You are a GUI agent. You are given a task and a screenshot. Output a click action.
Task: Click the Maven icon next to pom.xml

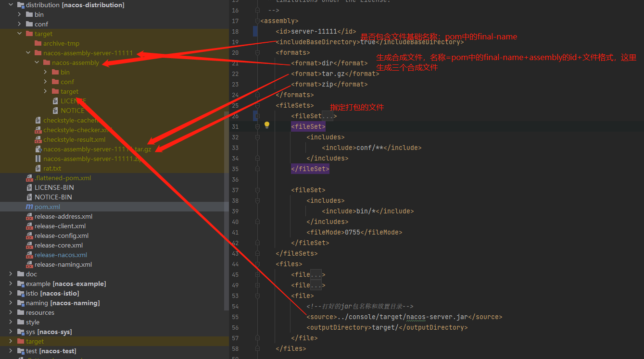click(29, 207)
